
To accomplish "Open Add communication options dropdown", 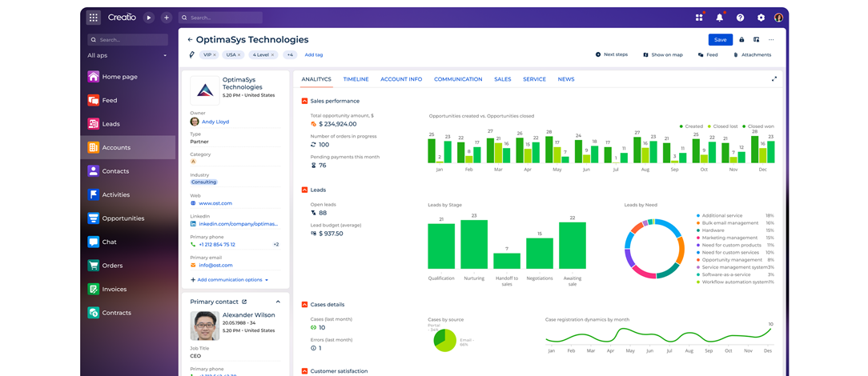I will pyautogui.click(x=229, y=280).
